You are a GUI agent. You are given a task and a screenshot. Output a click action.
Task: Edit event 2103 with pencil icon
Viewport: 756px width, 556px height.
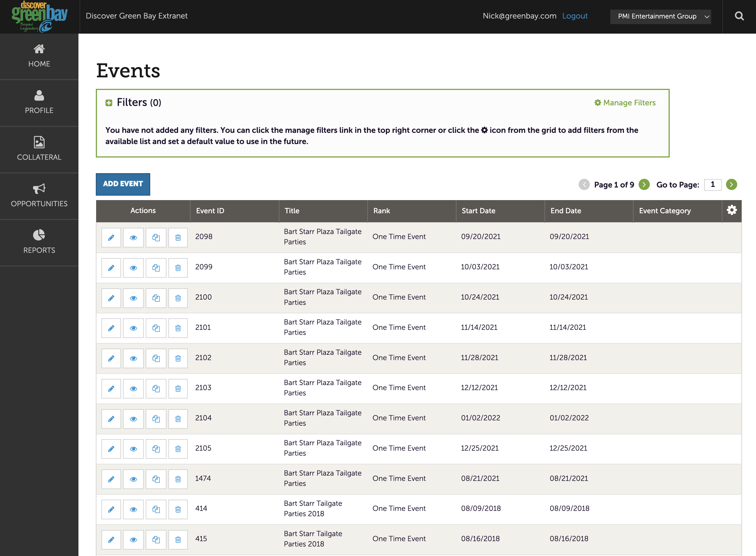(x=111, y=389)
